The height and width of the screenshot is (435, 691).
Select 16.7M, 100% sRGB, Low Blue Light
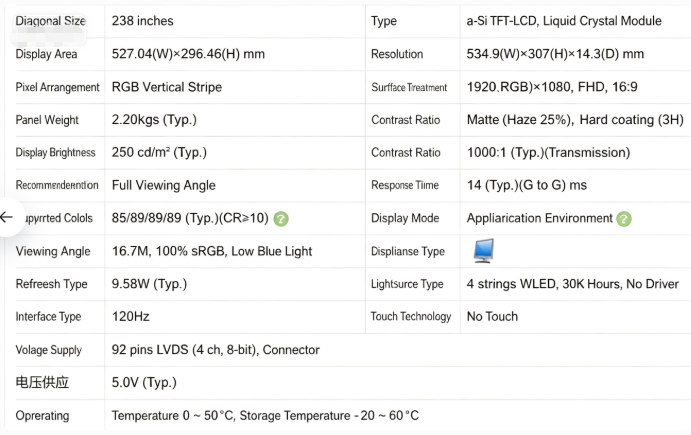pos(212,251)
